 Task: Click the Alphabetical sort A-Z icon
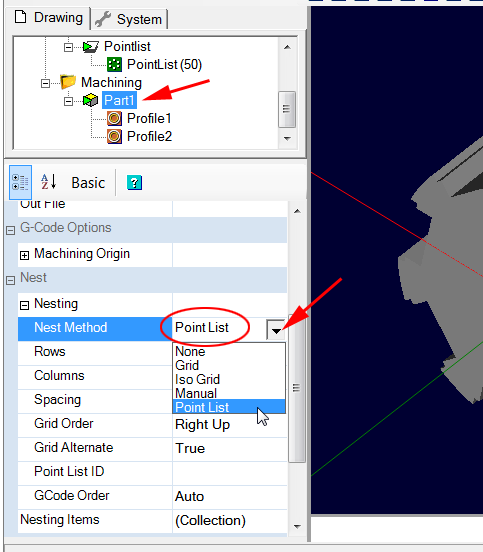pos(48,182)
